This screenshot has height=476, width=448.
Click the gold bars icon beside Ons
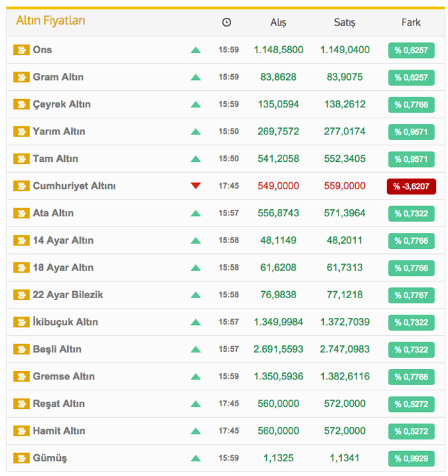[22, 50]
